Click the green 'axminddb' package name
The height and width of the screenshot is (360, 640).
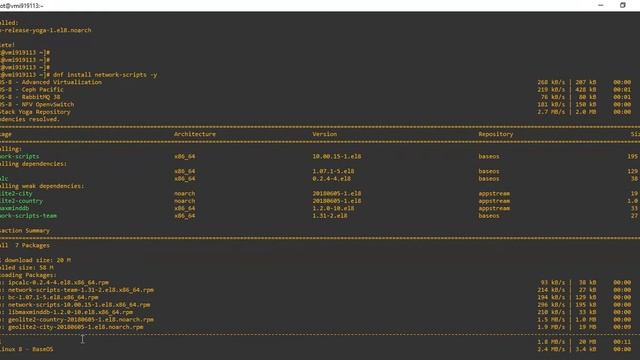click(15, 208)
